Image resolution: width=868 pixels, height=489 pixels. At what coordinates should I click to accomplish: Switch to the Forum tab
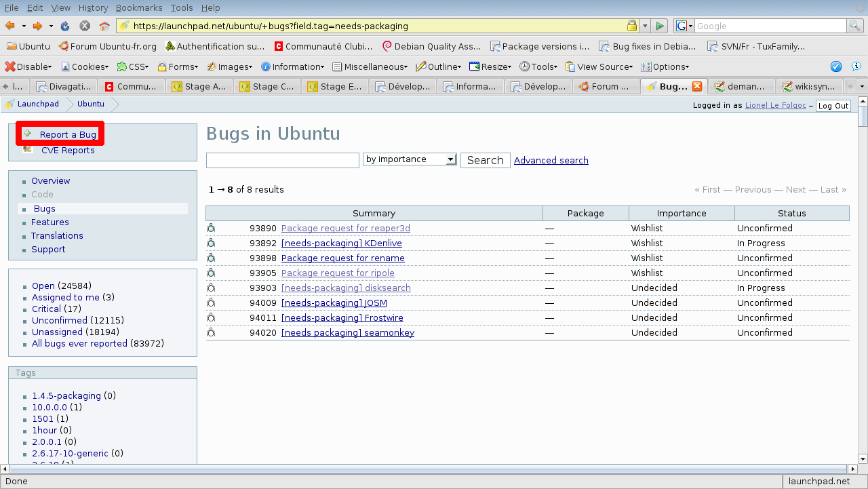click(606, 86)
